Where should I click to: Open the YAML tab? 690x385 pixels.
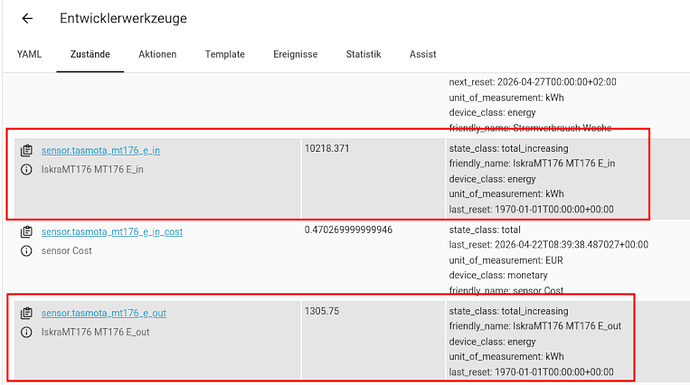[x=29, y=55]
